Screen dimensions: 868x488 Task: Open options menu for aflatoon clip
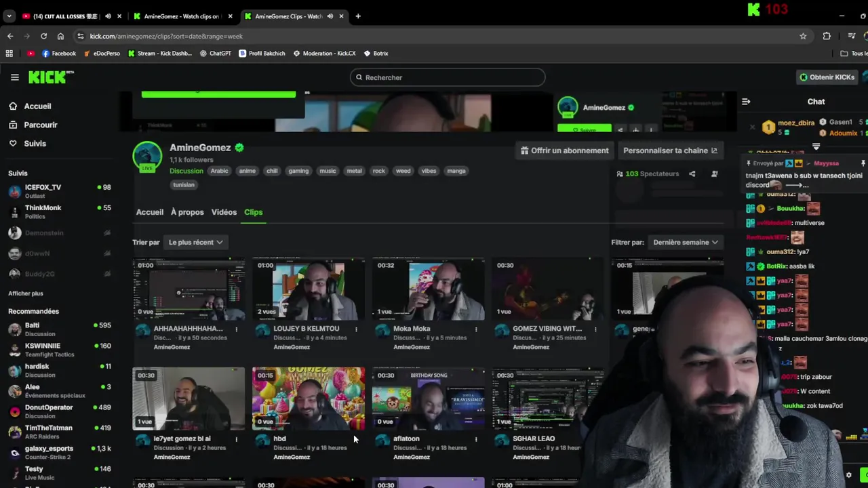[x=476, y=439]
